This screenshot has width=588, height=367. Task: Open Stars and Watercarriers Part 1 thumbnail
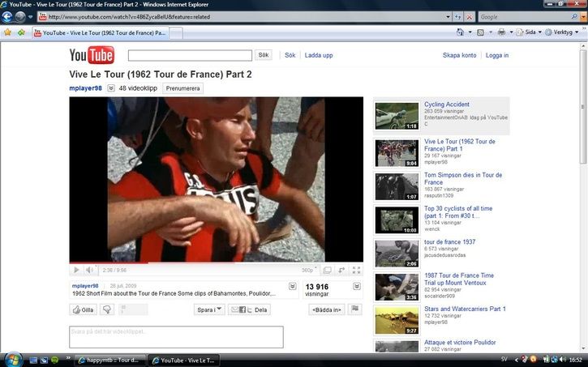coord(397,321)
